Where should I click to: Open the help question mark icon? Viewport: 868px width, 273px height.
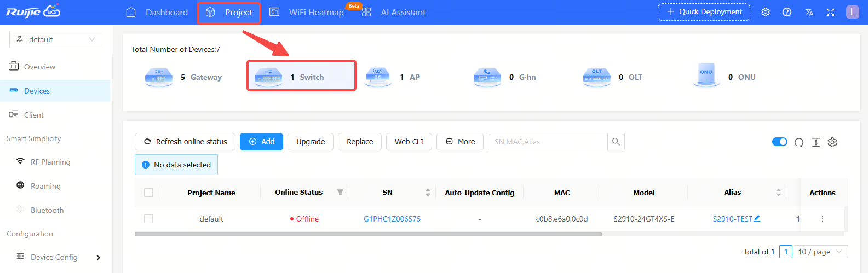(x=787, y=12)
